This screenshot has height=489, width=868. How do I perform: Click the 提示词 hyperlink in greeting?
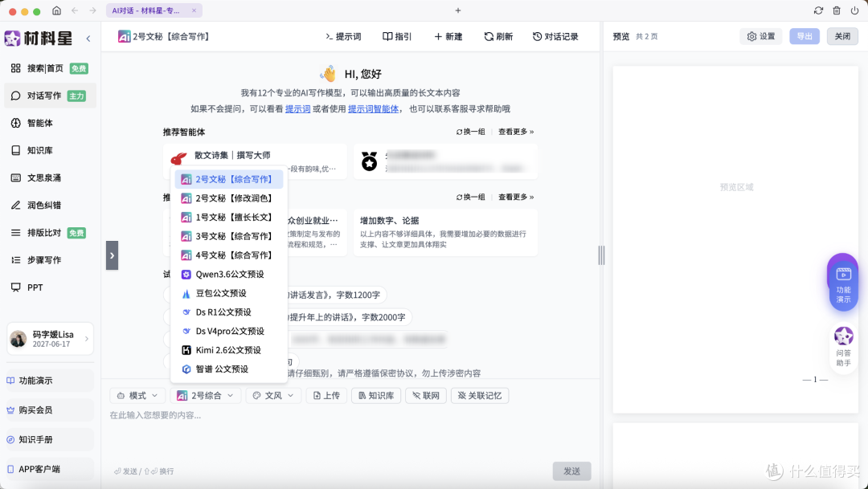point(298,109)
